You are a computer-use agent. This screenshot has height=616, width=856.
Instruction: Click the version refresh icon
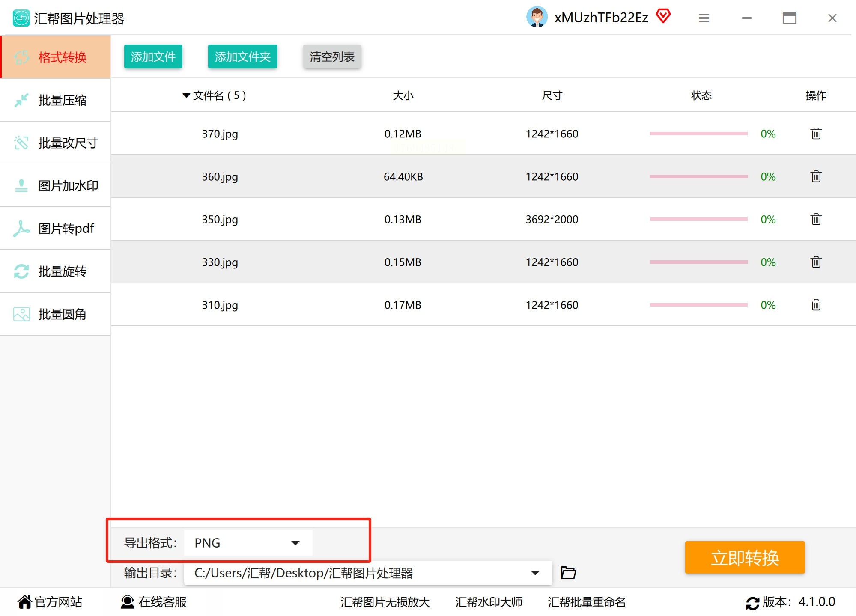tap(752, 603)
